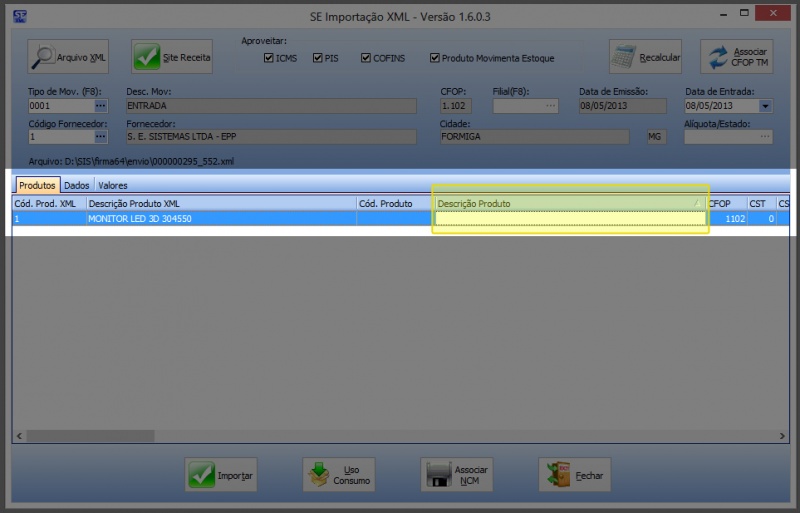800x513 pixels.
Task: Toggle Produto Movimenta Estoque checkbox
Action: [x=434, y=58]
